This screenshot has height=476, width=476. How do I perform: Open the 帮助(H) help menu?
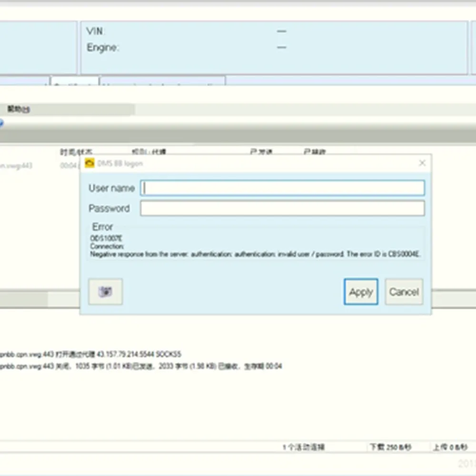point(18,109)
